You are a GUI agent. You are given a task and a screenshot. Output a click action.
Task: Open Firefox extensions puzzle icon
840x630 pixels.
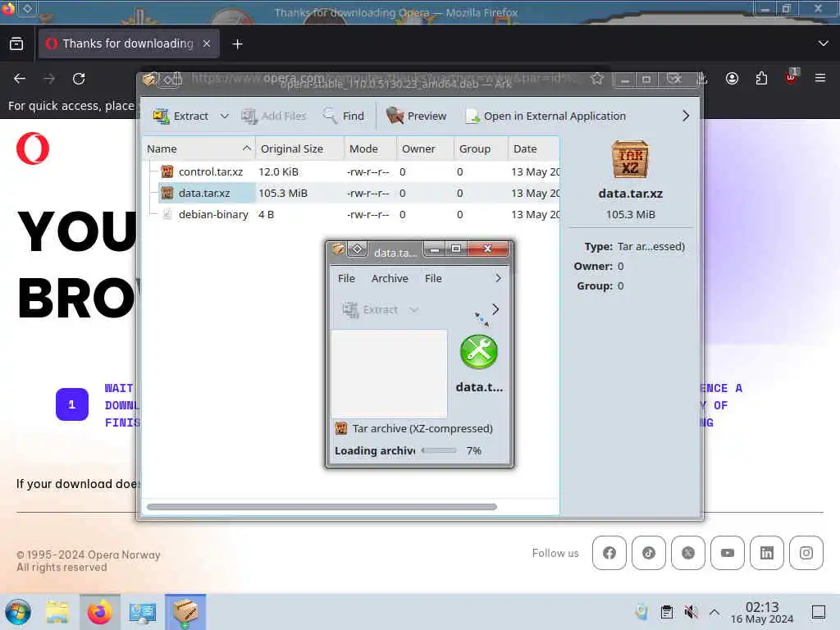[x=761, y=79]
